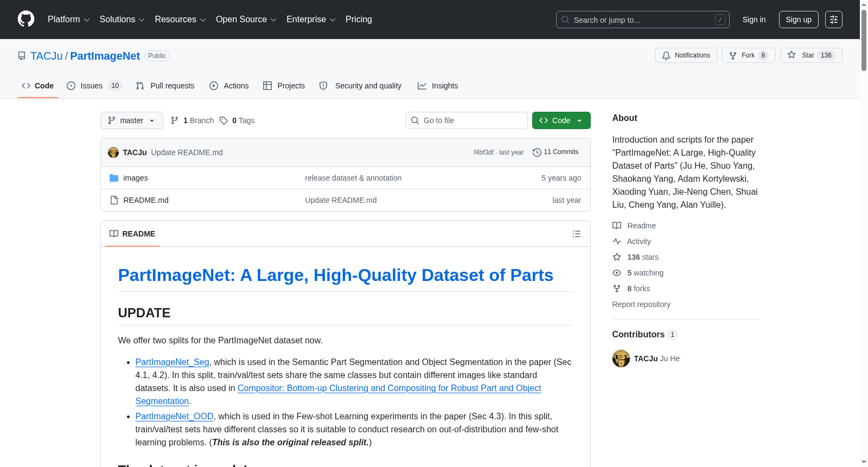The height and width of the screenshot is (467, 868).
Task: Visit the Pricing page
Action: coord(359,20)
